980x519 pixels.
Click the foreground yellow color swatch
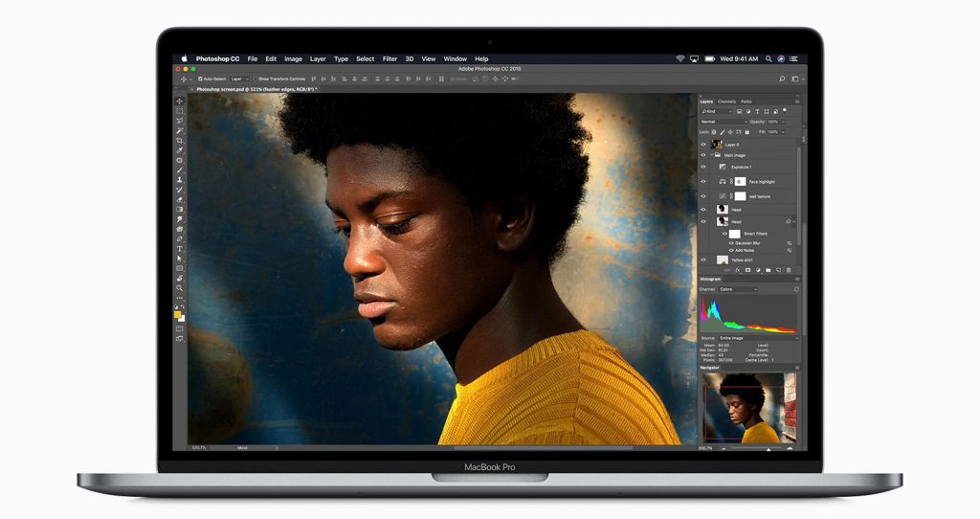pyautogui.click(x=177, y=313)
